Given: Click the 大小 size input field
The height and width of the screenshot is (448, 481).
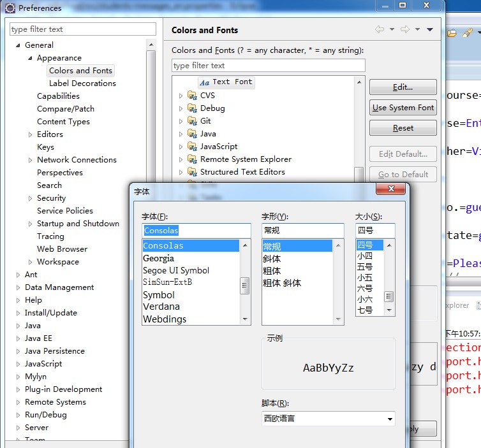Looking at the screenshot, I should 375,231.
